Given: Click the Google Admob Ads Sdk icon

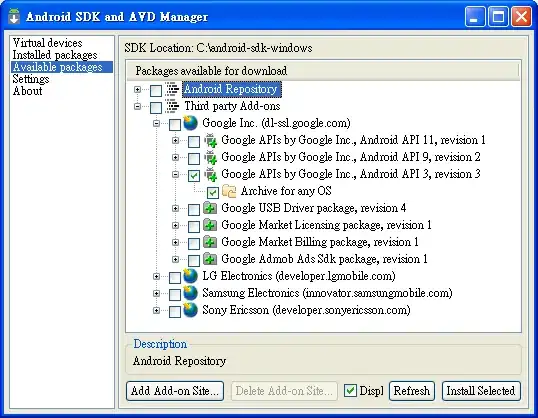Looking at the screenshot, I should point(210,259).
